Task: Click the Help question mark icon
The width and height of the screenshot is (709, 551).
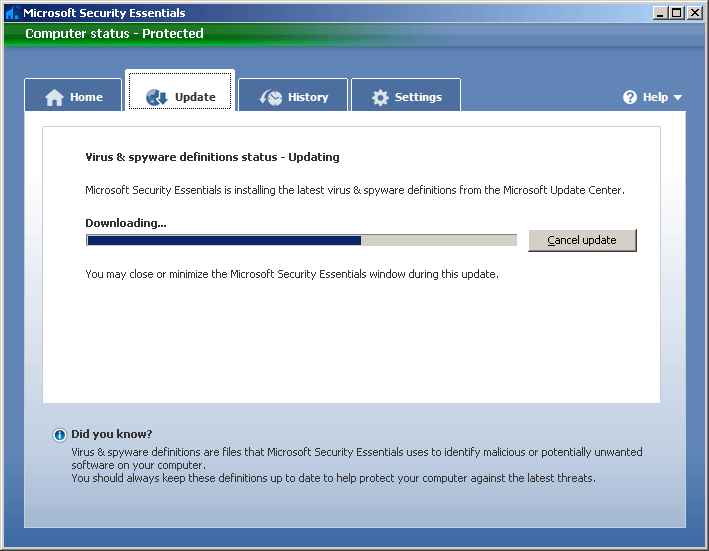Action: point(630,97)
